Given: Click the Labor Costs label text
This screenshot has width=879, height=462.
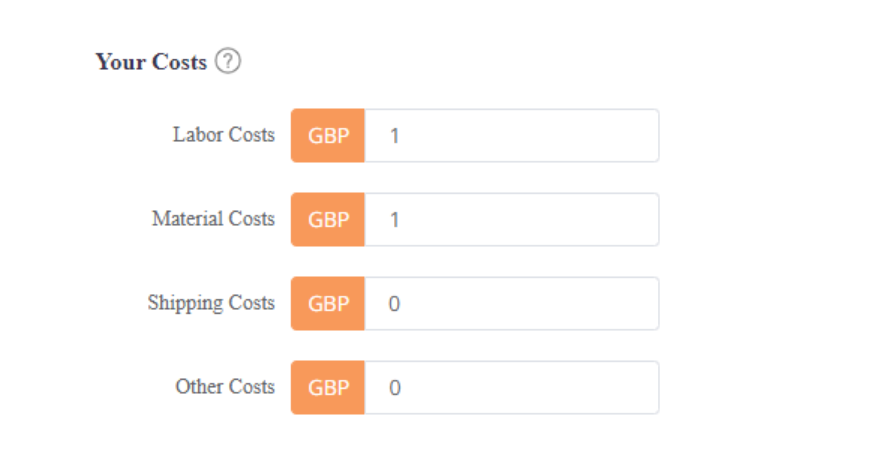Looking at the screenshot, I should coord(223,135).
